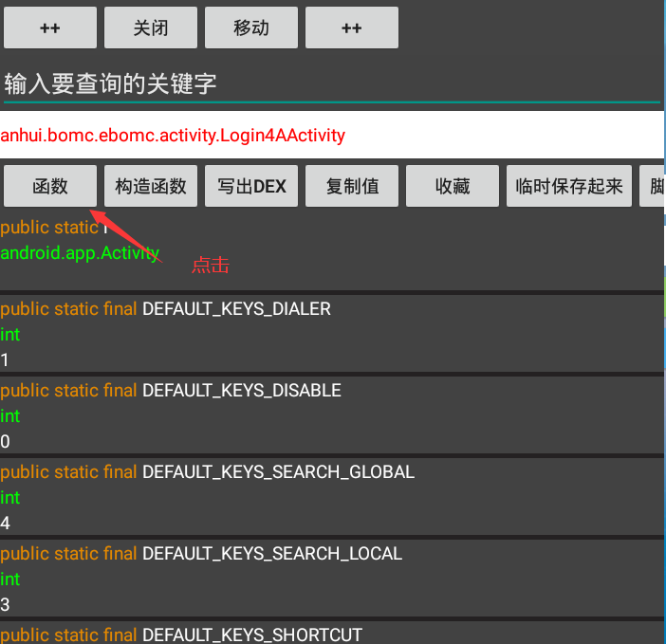Click the 临时保存起来 button
The image size is (666, 644).
[x=569, y=186]
